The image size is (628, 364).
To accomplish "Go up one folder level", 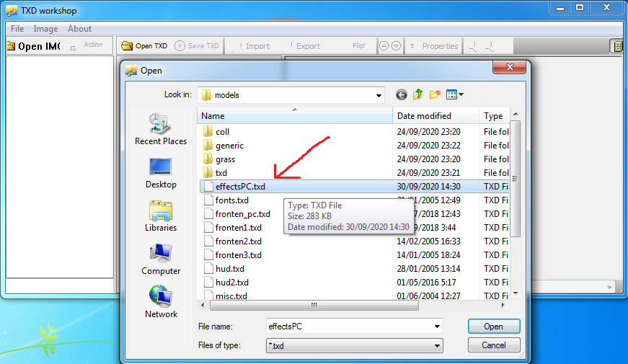I will pyautogui.click(x=417, y=94).
